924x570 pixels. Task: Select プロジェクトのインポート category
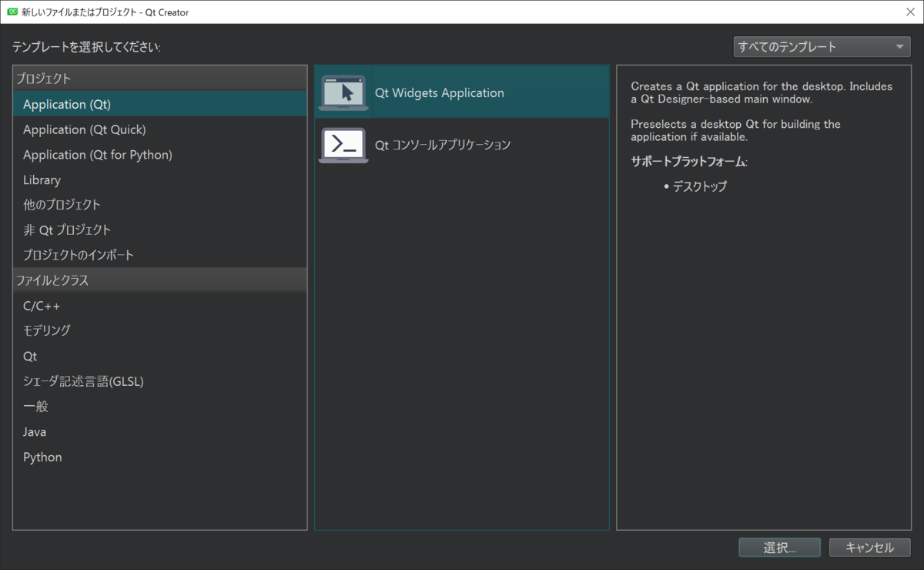[x=160, y=255]
